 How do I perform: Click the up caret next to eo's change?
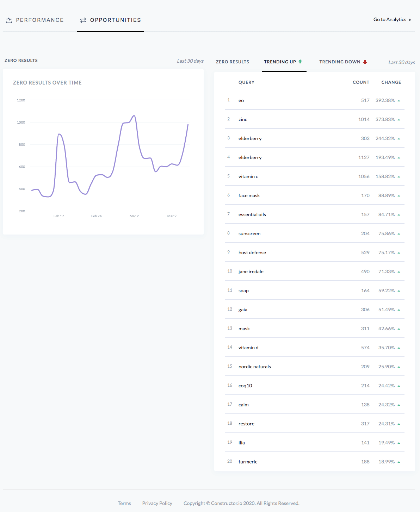(399, 100)
